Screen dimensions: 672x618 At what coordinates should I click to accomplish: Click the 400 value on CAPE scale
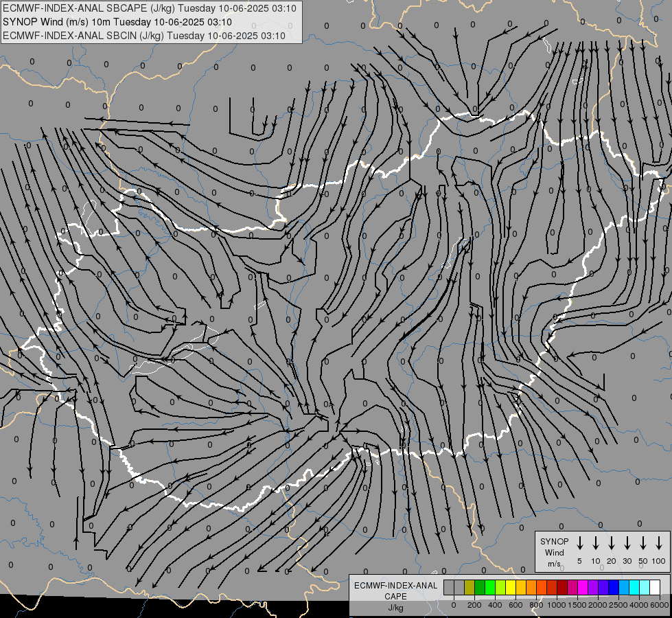(x=495, y=605)
